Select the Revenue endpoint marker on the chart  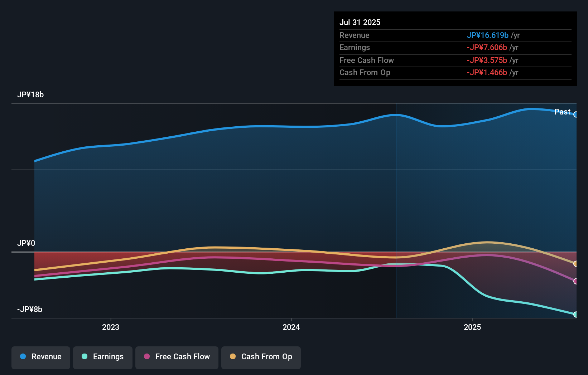coord(576,115)
